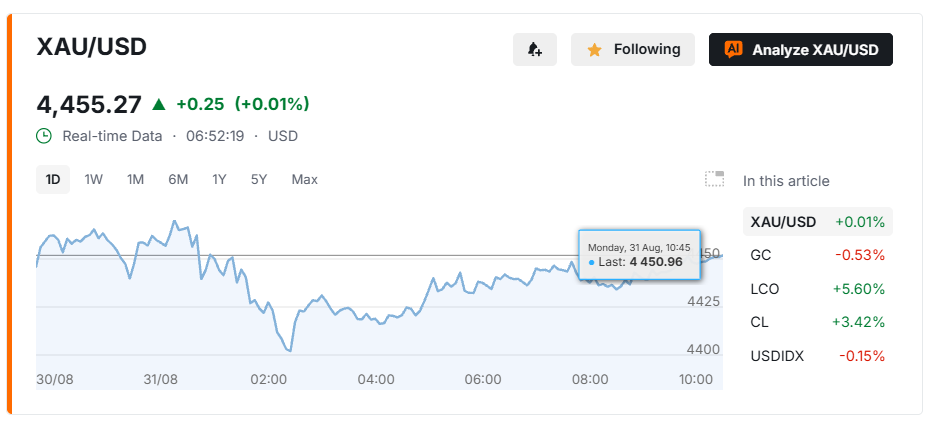Select the 1D timeframe tab

point(53,180)
